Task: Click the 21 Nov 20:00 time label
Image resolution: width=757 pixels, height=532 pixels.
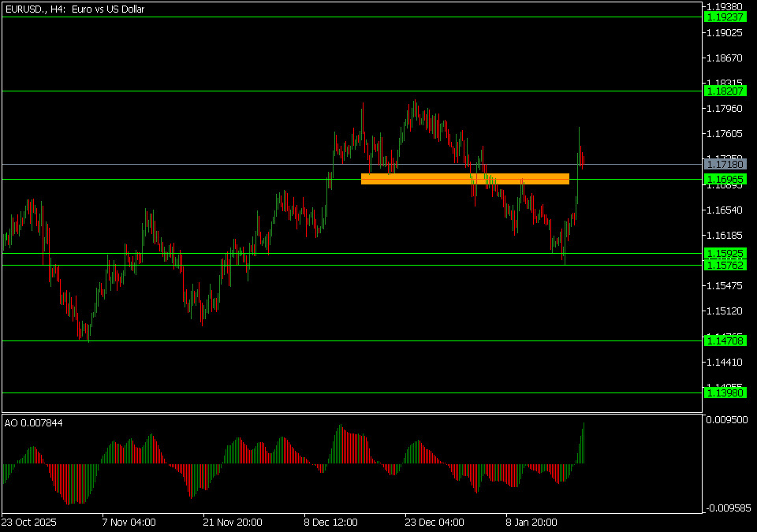Action: [232, 522]
